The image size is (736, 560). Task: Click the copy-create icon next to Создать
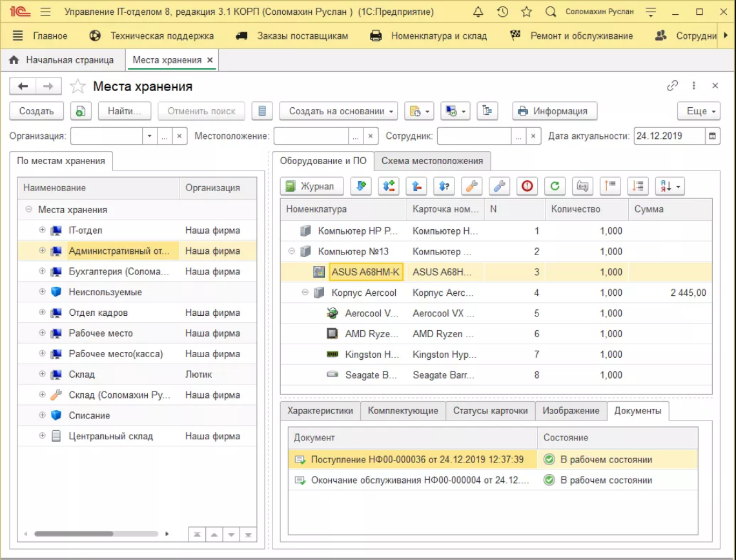81,111
